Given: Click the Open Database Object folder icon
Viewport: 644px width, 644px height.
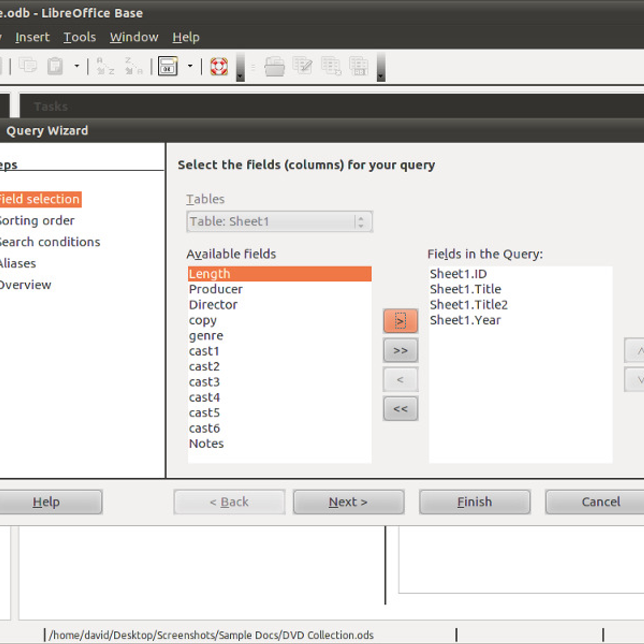Looking at the screenshot, I should point(275,66).
